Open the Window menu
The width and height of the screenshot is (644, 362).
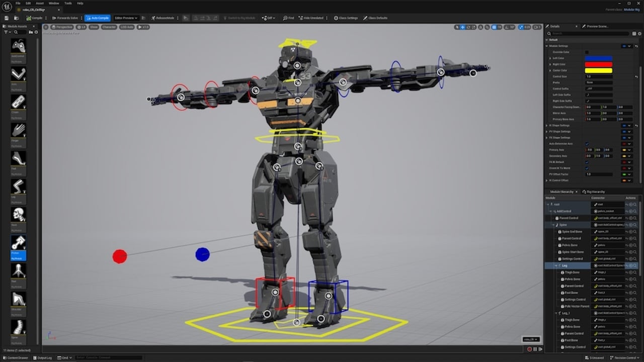(54, 3)
